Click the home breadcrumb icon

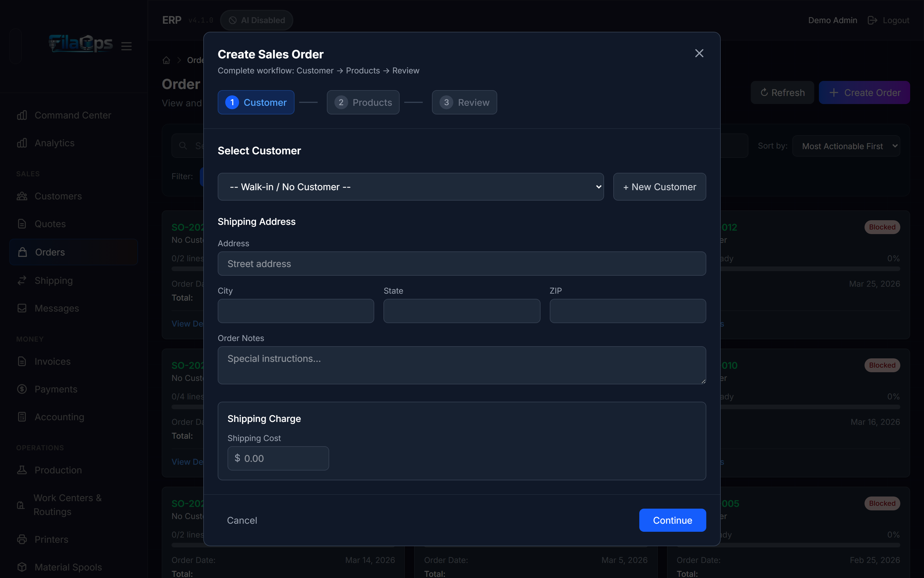click(x=166, y=60)
